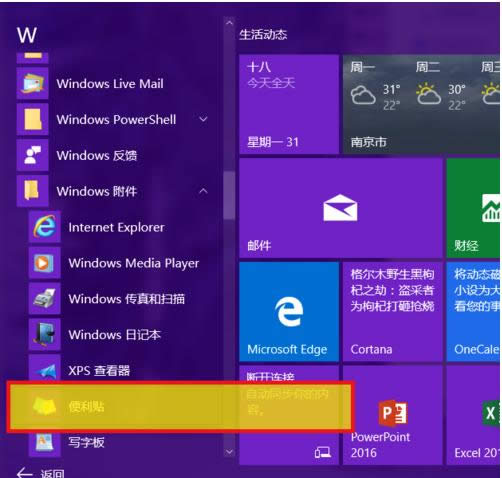Select XPS 查看器 text entry
The height and width of the screenshot is (478, 502).
pos(99,370)
